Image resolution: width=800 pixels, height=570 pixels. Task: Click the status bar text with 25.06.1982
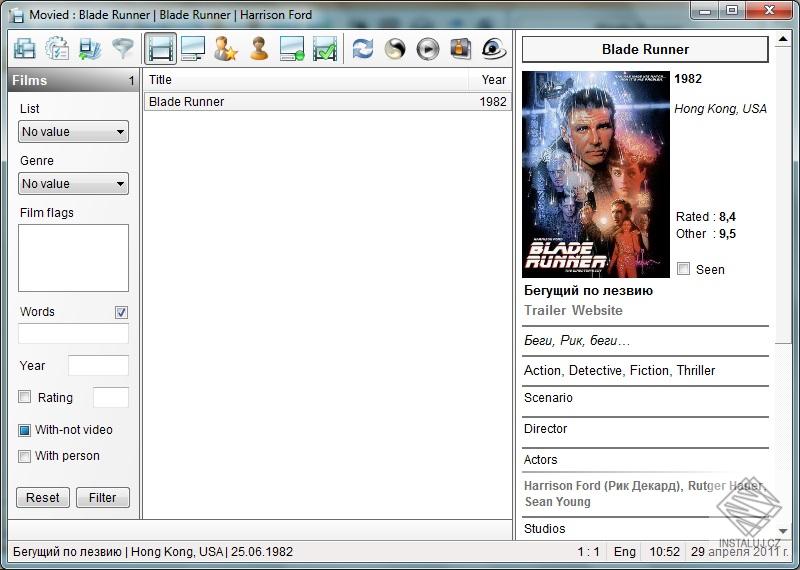[153, 552]
